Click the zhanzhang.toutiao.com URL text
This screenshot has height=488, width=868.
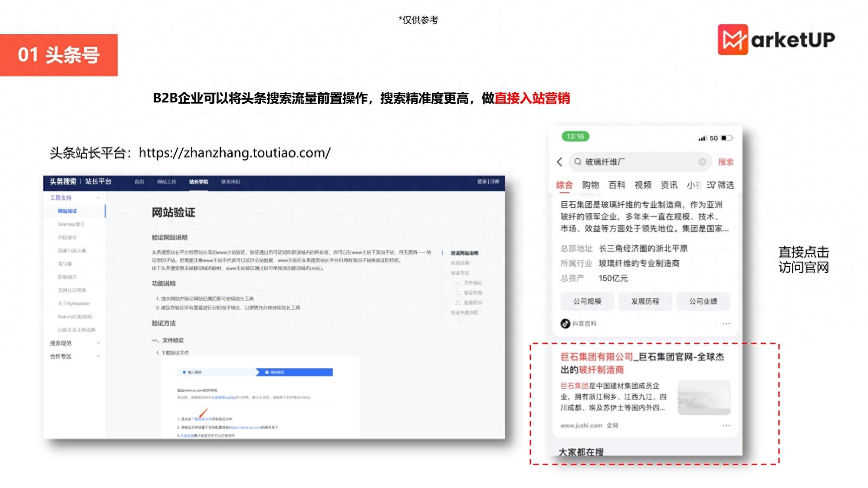(x=234, y=153)
